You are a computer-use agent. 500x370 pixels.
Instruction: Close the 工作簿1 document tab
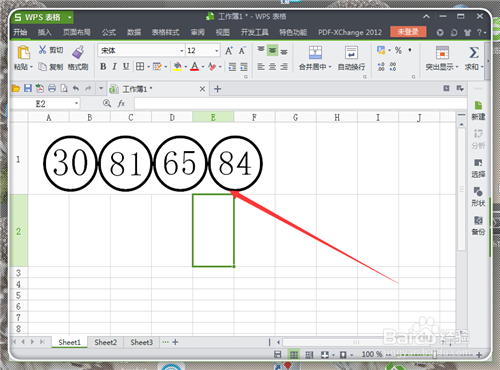tap(202, 89)
